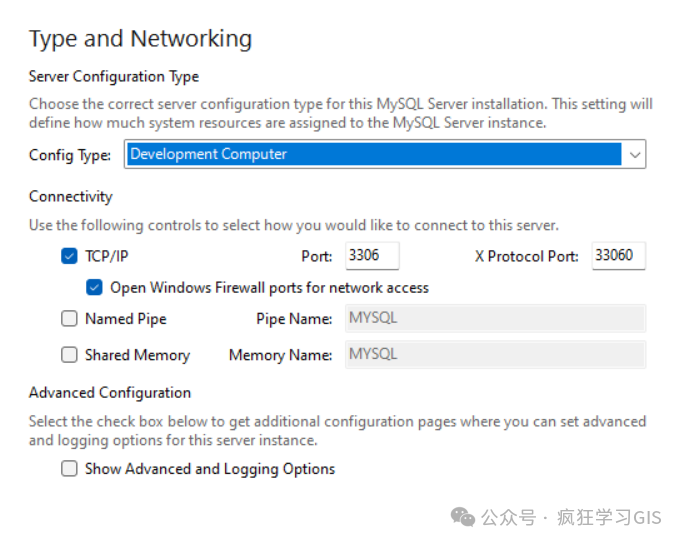Click the Server Configuration Type heading
Screen dimensions: 683x544
114,77
